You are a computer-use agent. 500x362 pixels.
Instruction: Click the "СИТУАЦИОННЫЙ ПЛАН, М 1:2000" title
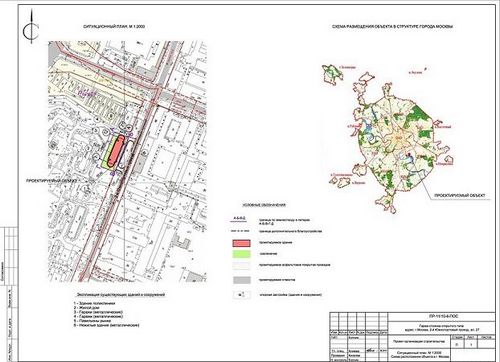[x=114, y=26]
